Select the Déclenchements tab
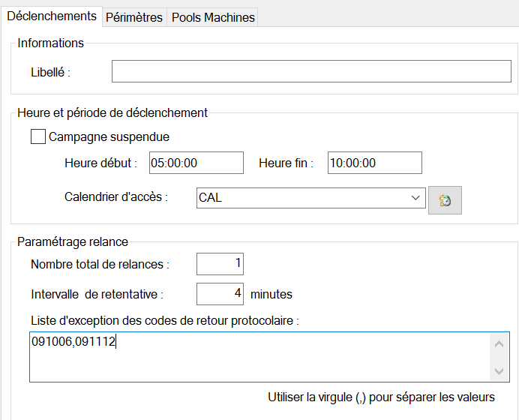Image resolution: width=519 pixels, height=420 pixels. pos(51,16)
